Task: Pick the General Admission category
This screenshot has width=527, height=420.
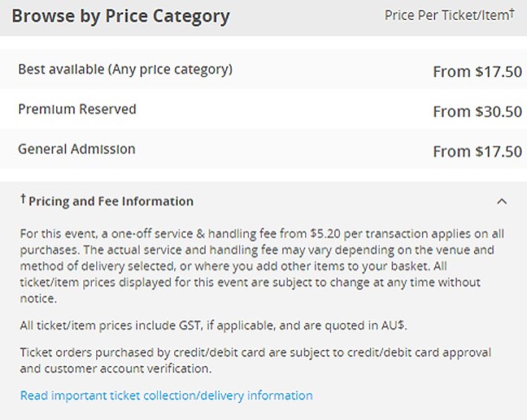Action: click(77, 149)
